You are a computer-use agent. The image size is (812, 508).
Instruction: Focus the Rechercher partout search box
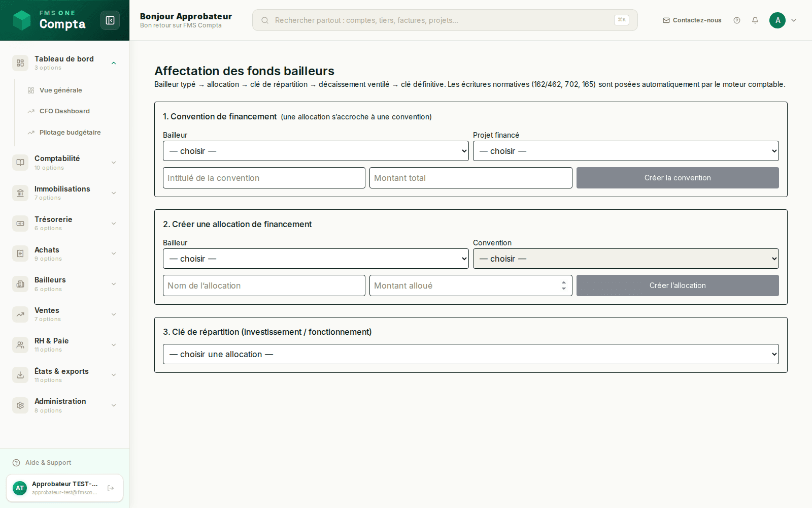[445, 20]
